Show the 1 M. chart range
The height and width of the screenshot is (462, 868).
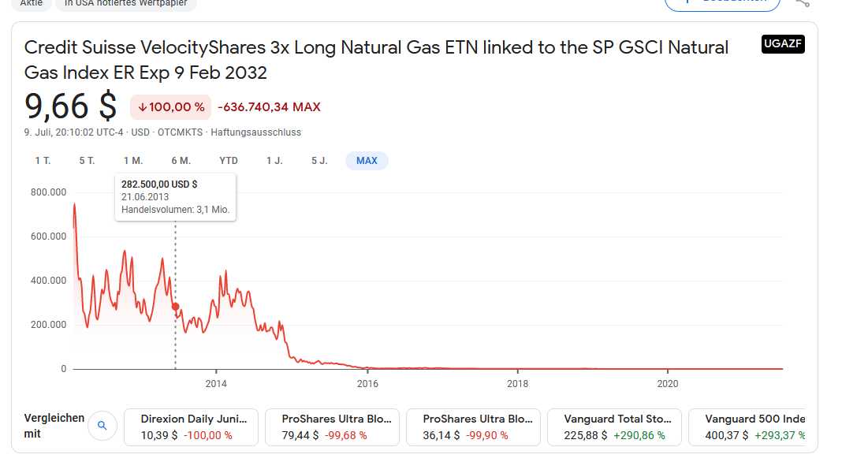[x=133, y=161]
